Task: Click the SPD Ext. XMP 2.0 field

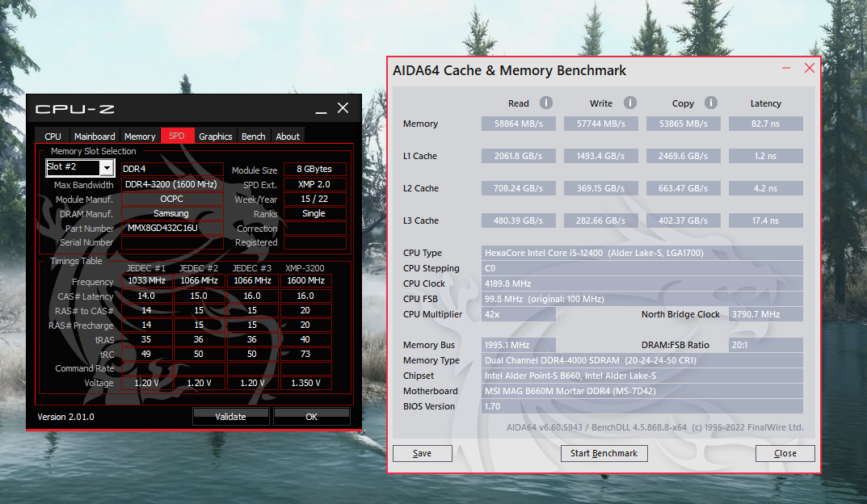Action: [x=314, y=184]
